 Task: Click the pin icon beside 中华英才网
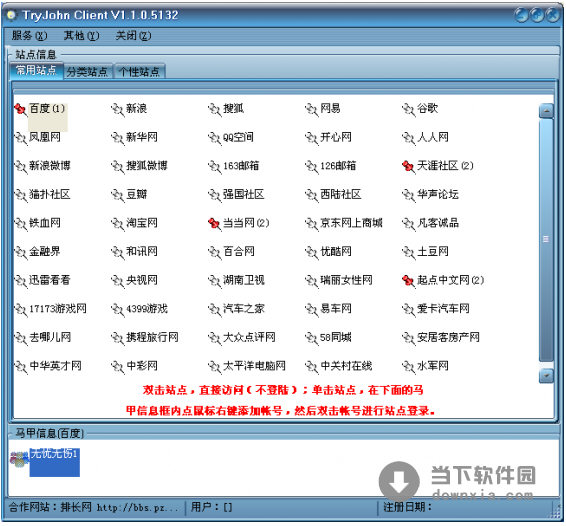[20, 367]
